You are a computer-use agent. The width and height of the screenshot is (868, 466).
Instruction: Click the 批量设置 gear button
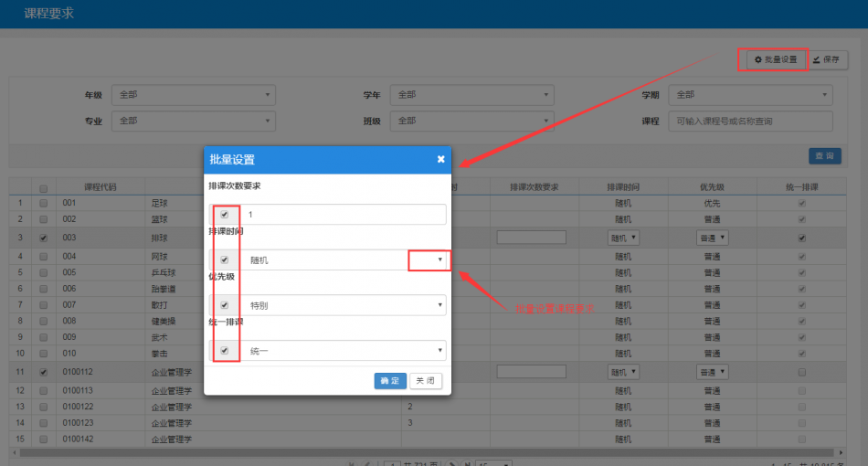coord(775,59)
